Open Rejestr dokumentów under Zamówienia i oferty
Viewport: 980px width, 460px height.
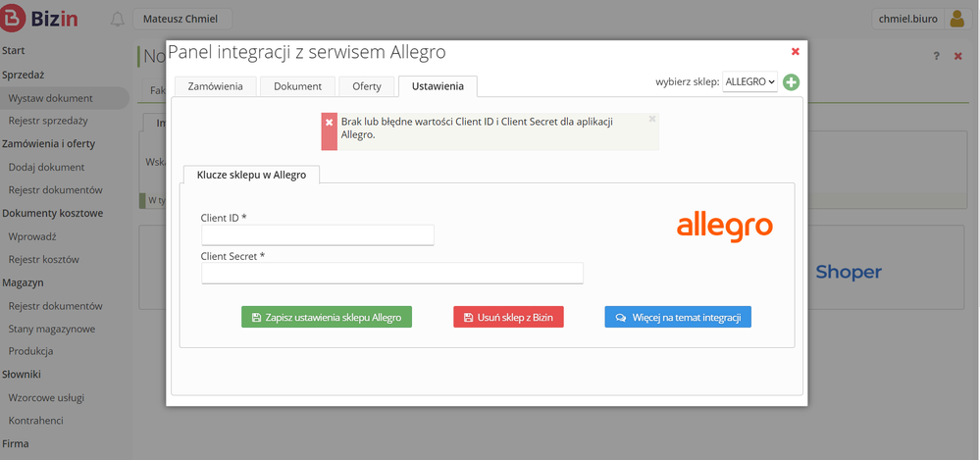tap(55, 190)
